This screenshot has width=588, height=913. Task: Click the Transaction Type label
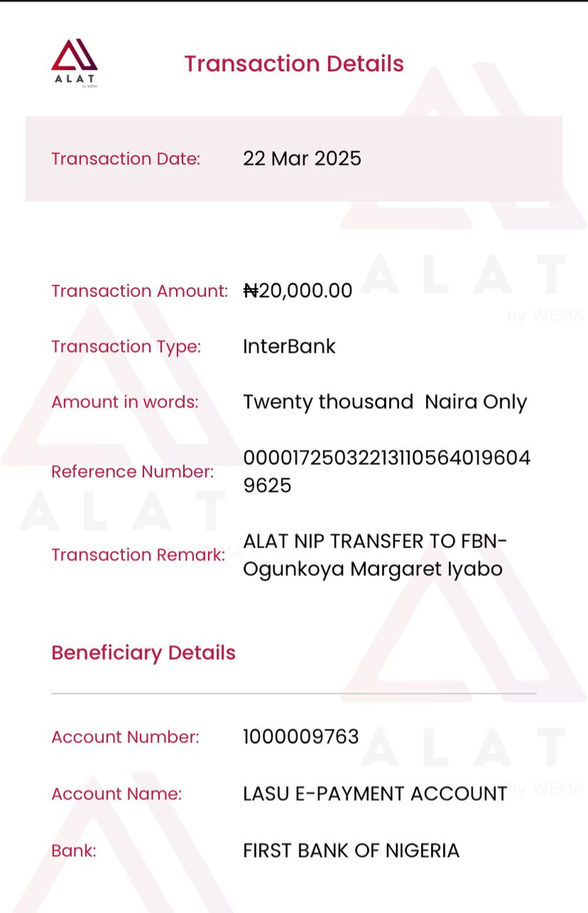tap(126, 347)
